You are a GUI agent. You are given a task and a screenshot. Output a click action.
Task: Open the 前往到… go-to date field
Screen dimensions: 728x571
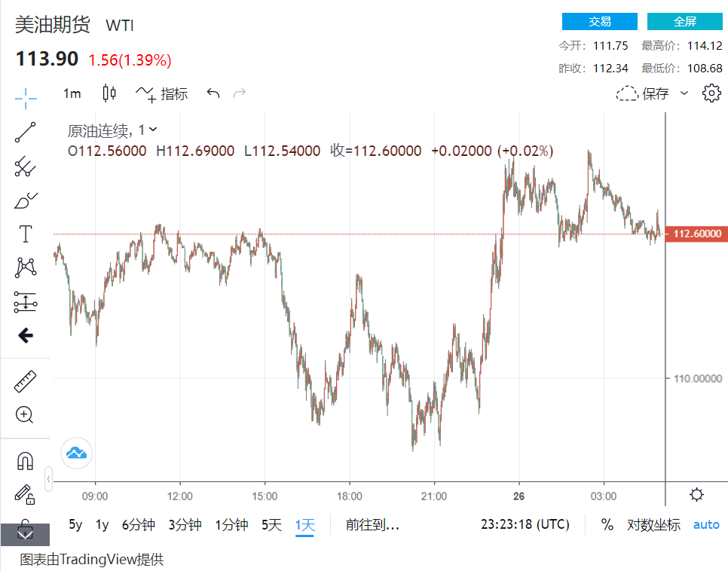[372, 524]
